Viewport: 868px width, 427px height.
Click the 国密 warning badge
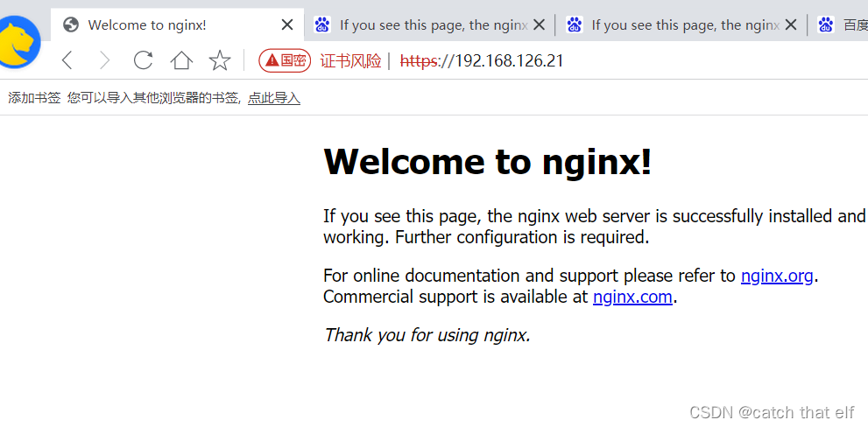285,60
